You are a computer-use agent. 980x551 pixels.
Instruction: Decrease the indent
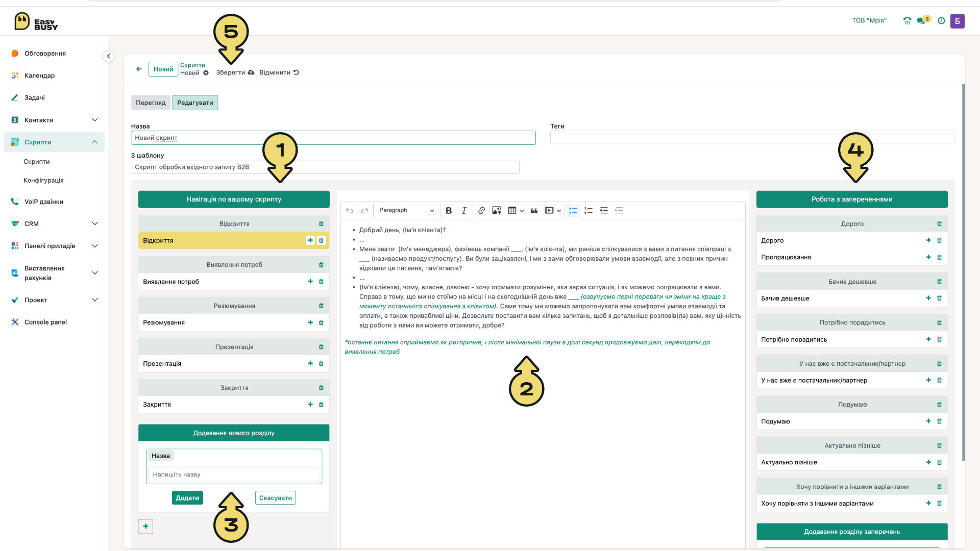(604, 210)
